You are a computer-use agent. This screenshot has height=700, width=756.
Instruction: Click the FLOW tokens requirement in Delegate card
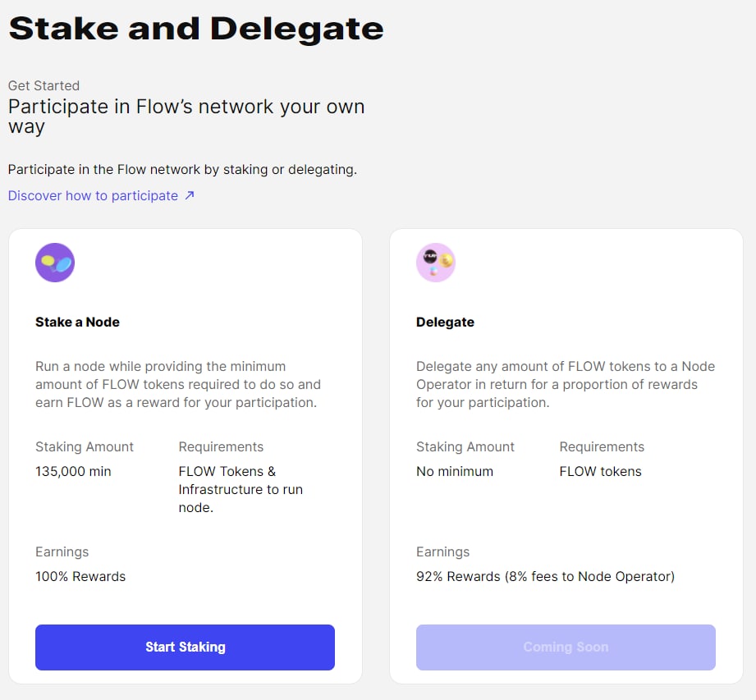click(x=600, y=472)
